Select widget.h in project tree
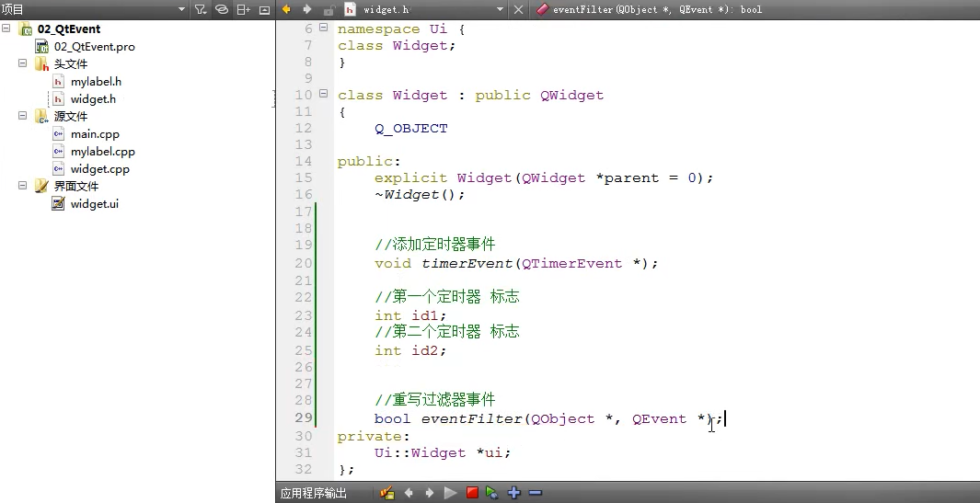This screenshot has width=980, height=503. tap(93, 98)
